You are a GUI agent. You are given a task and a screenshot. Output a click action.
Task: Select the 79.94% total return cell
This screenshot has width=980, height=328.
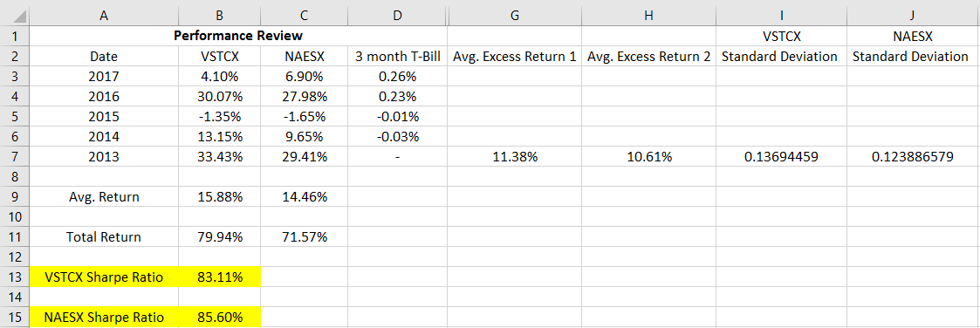pos(219,236)
